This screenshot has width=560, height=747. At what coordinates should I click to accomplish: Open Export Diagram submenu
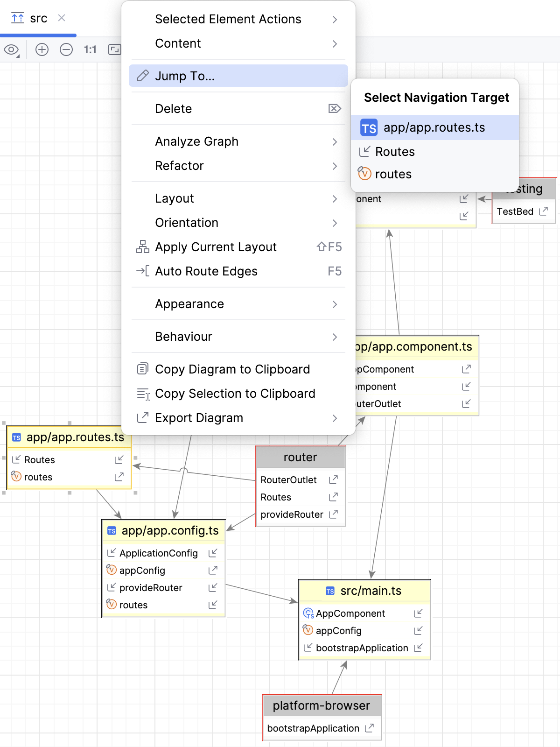coord(238,418)
